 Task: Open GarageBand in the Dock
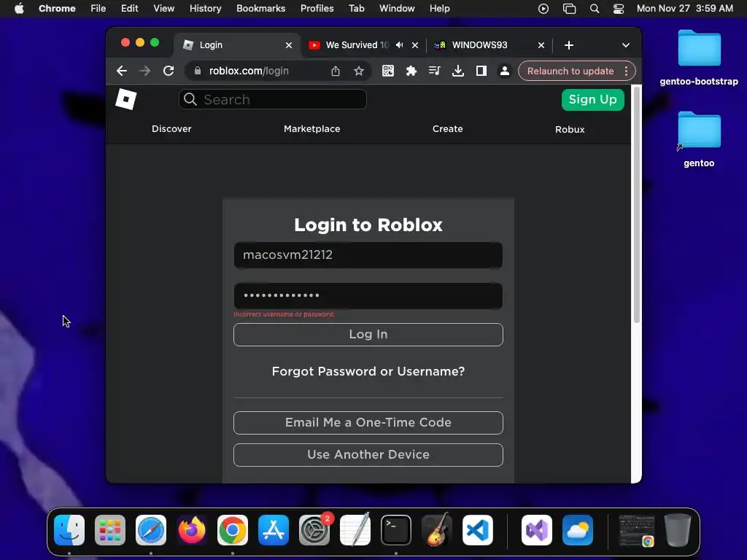tap(437, 530)
